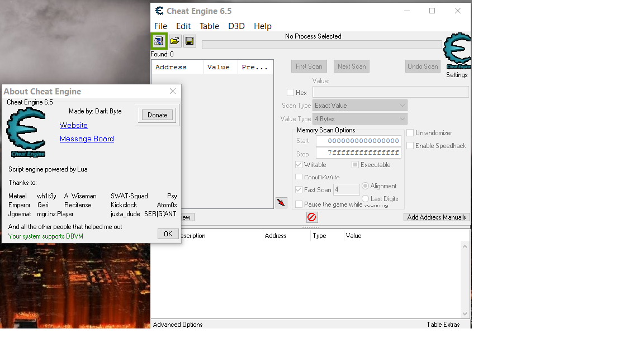This screenshot has height=362, width=644.
Task: Click the Donate button
Action: point(157,115)
